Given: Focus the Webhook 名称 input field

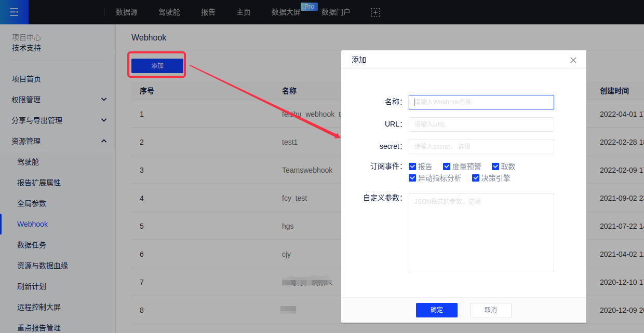Looking at the screenshot, I should pyautogui.click(x=481, y=102).
